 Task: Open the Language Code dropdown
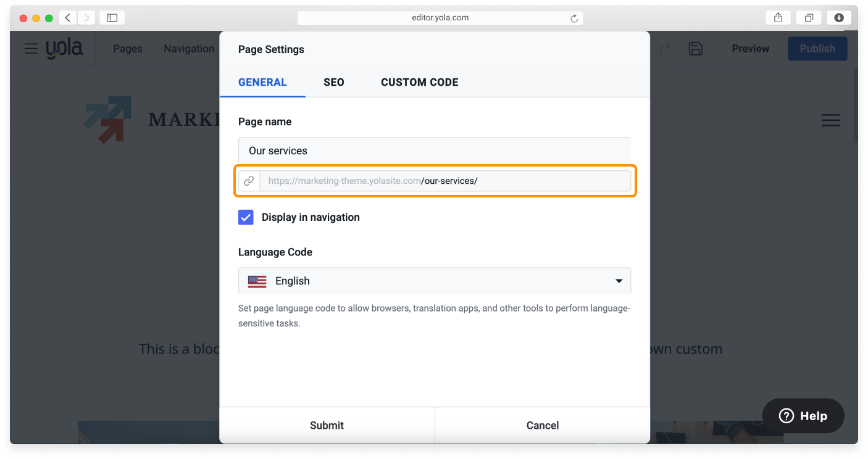coord(434,281)
